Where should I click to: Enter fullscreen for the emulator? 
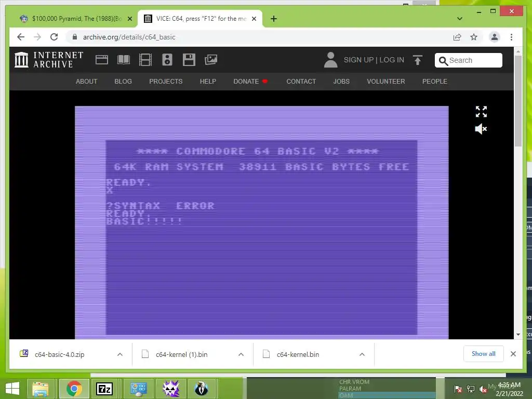[x=481, y=111]
